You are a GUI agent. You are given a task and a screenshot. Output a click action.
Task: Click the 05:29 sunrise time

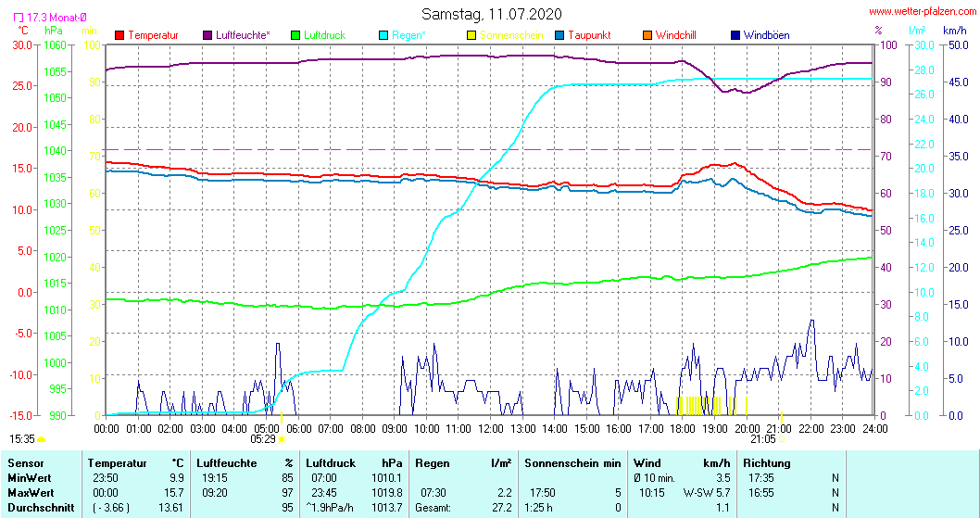coord(263,439)
